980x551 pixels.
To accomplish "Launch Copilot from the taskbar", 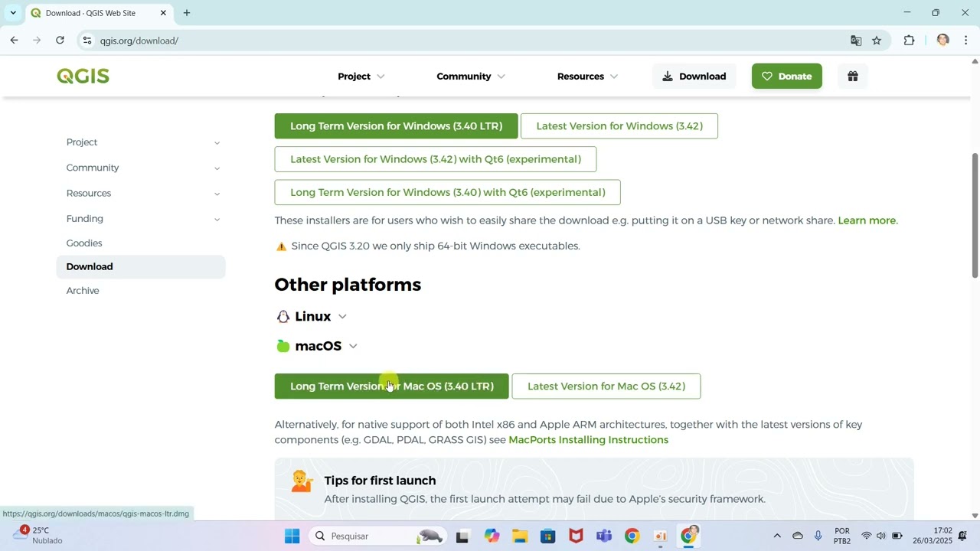I will [492, 536].
